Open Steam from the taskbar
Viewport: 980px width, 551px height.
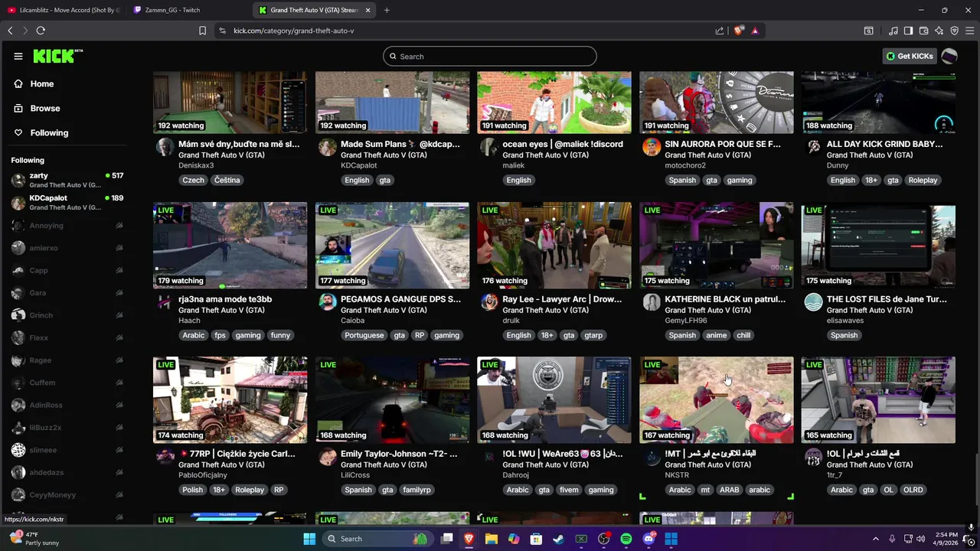pyautogui.click(x=558, y=539)
